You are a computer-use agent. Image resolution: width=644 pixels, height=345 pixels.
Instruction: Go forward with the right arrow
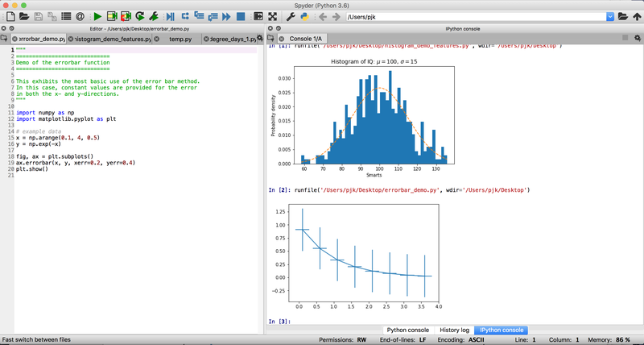336,17
